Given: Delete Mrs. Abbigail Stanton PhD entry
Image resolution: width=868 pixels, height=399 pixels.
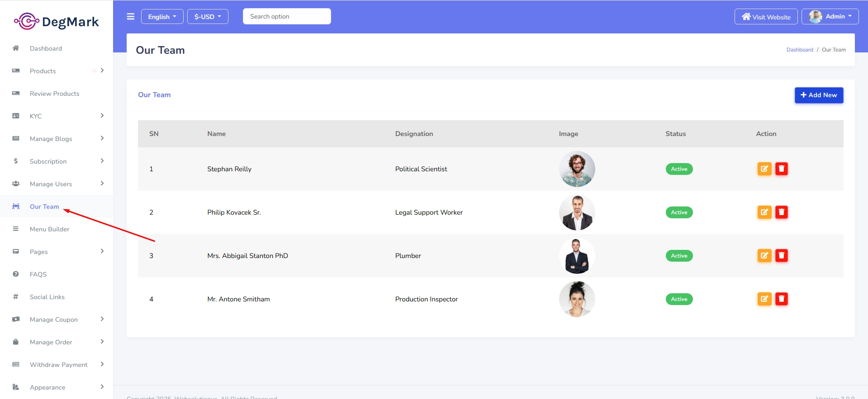Looking at the screenshot, I should click(x=782, y=256).
